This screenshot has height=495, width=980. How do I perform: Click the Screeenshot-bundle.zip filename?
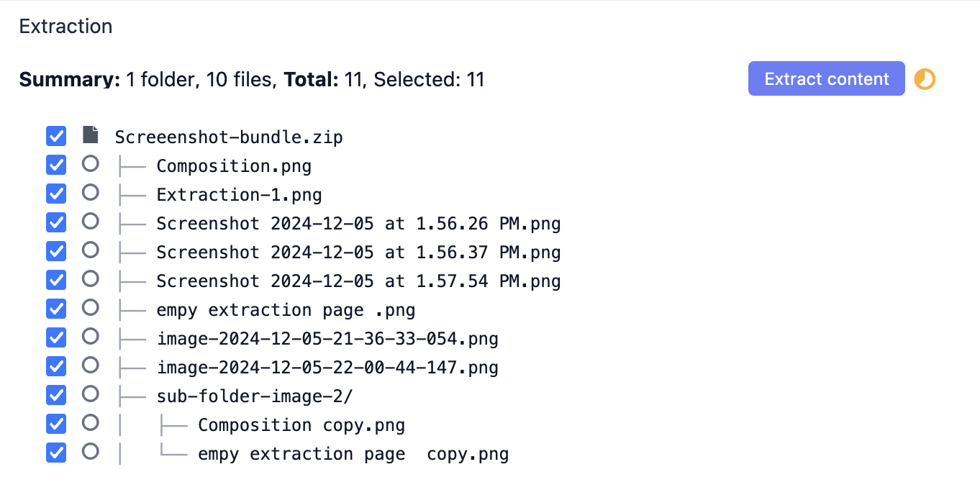coord(229,136)
